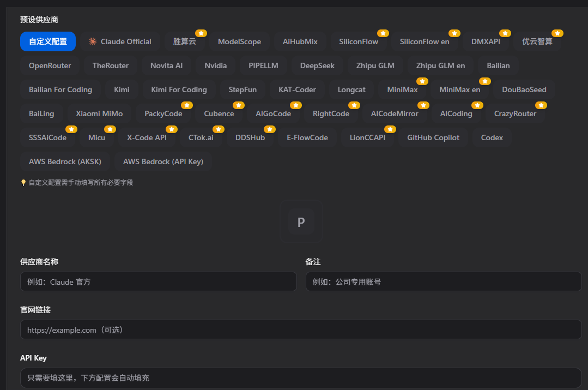Select the DDSHub preset

point(250,137)
